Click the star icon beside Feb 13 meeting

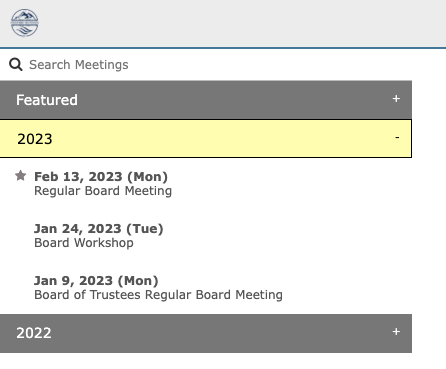point(21,175)
